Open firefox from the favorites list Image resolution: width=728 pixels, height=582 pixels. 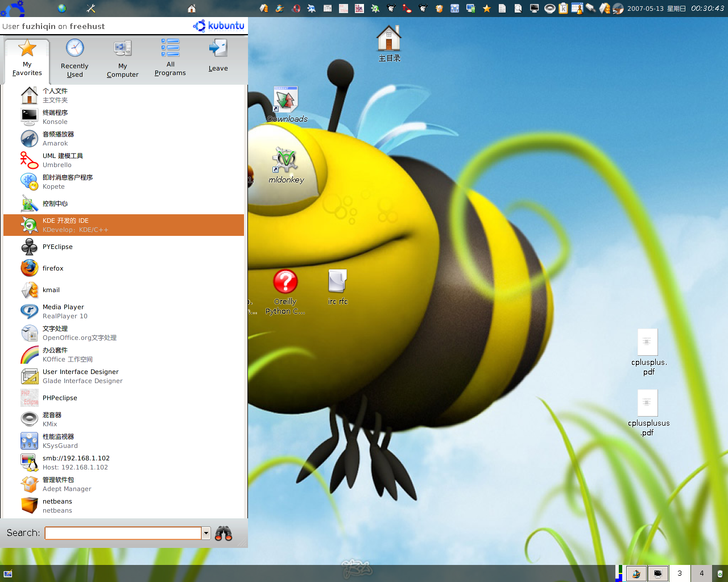point(124,268)
